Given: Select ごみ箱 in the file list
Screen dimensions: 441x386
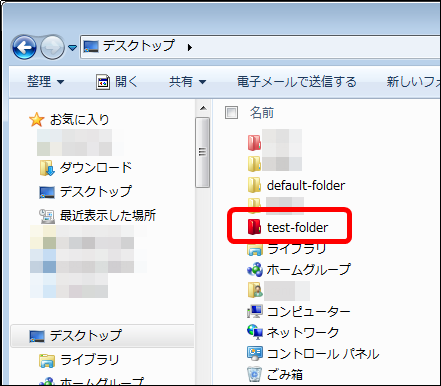Looking at the screenshot, I should pyautogui.click(x=285, y=375).
